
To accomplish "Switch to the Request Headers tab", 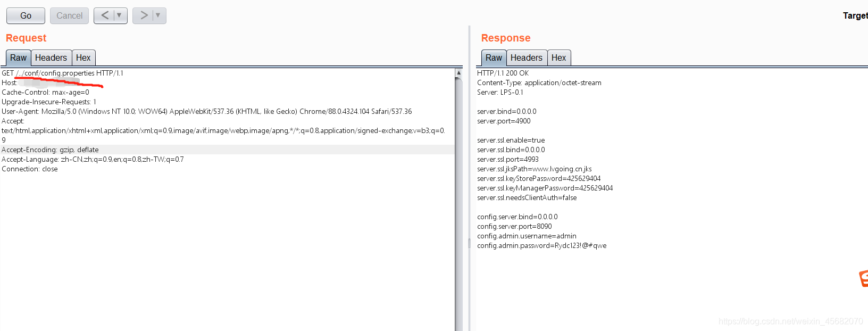I will pos(51,57).
